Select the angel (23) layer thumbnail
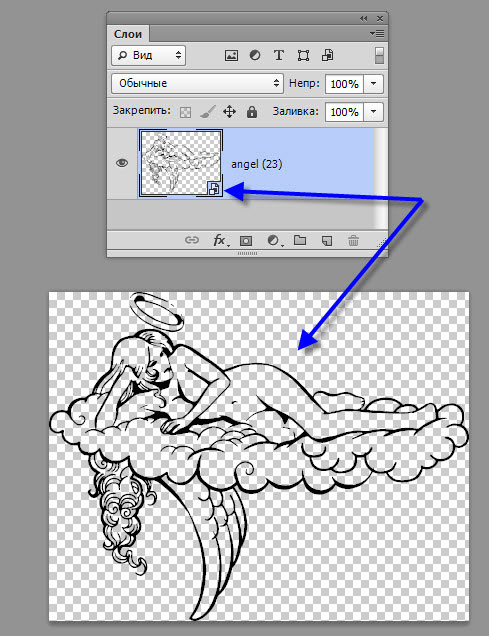489x636 pixels. [x=181, y=163]
